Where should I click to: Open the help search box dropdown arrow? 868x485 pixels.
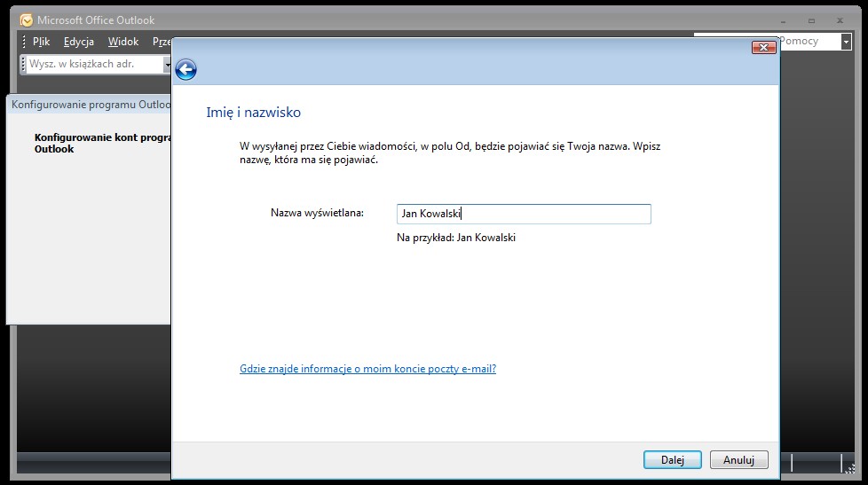[845, 42]
